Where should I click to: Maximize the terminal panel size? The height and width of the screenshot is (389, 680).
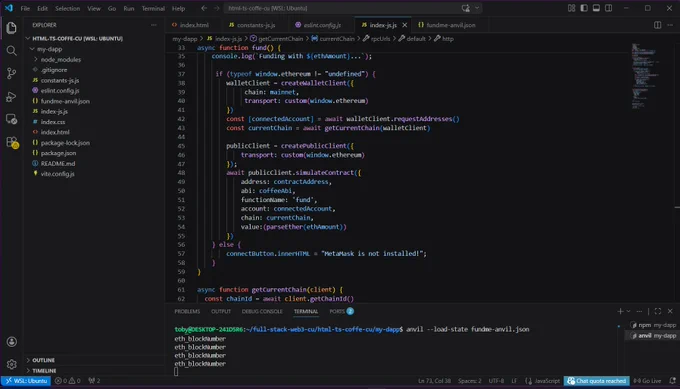click(x=658, y=311)
